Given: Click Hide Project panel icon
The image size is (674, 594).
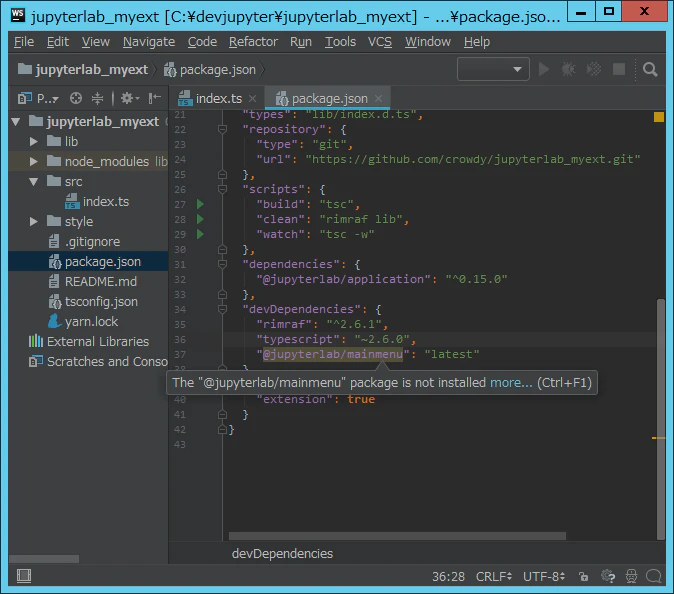Looking at the screenshot, I should click(x=154, y=98).
